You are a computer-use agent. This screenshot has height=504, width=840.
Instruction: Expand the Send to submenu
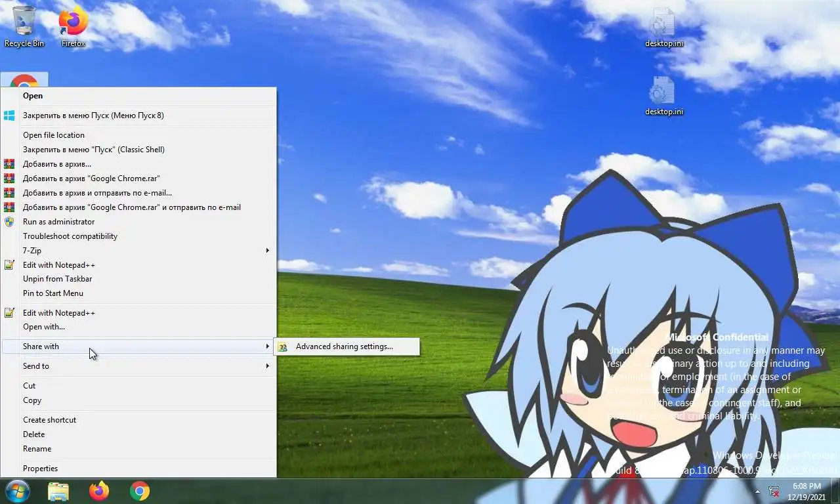(139, 366)
